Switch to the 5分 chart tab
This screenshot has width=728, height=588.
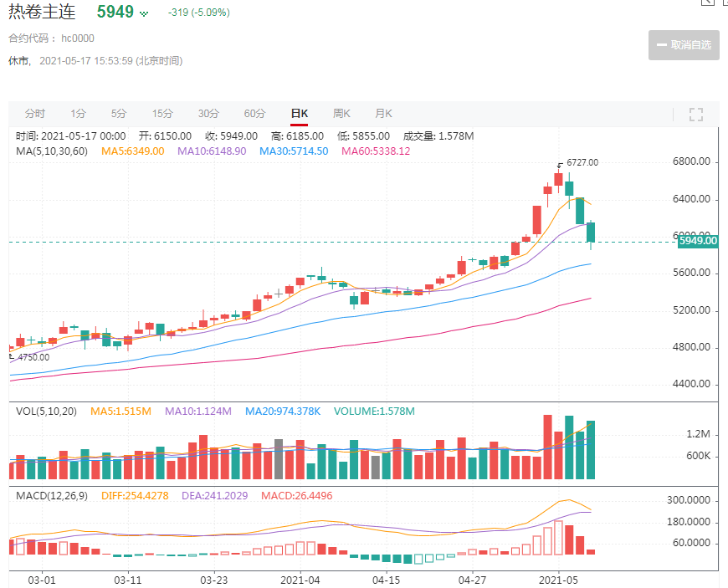[x=119, y=114]
